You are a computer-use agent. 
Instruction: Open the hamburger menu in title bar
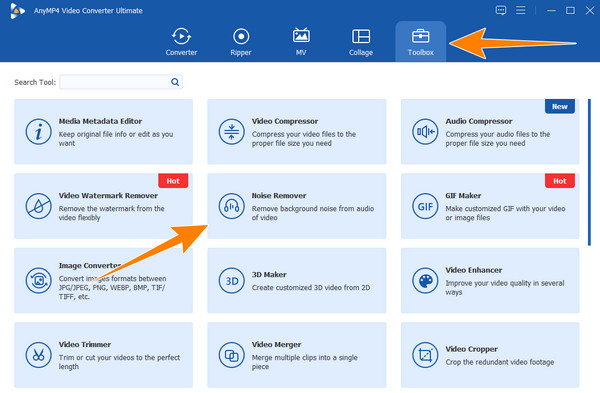pos(520,10)
